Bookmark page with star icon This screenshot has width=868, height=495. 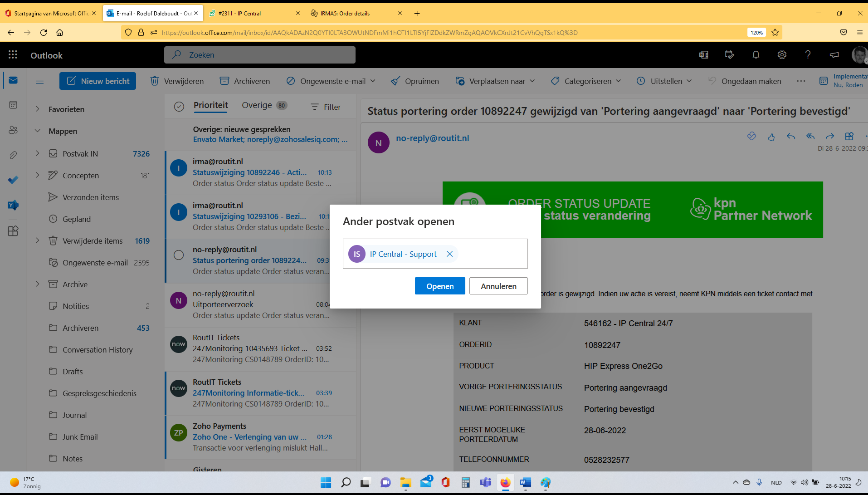click(x=775, y=32)
